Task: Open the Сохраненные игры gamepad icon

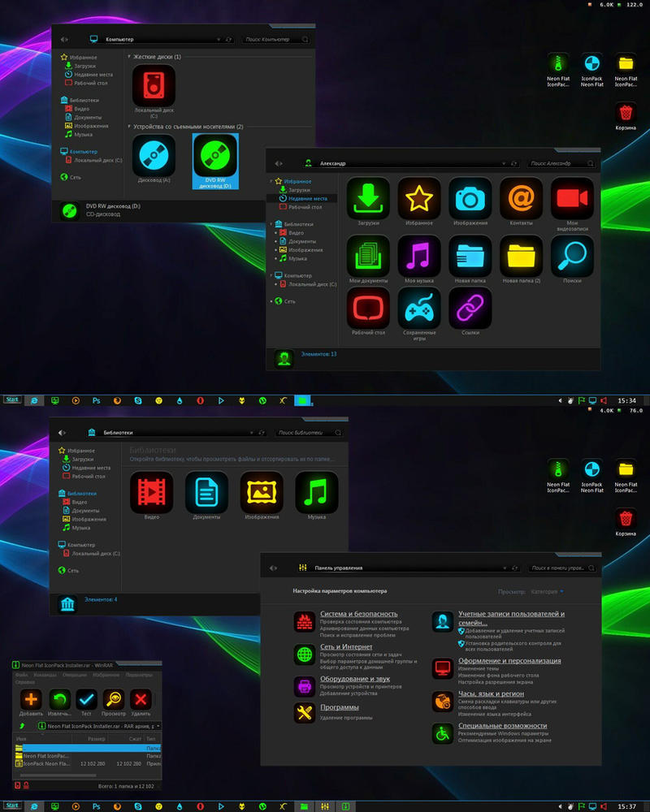Action: (420, 309)
